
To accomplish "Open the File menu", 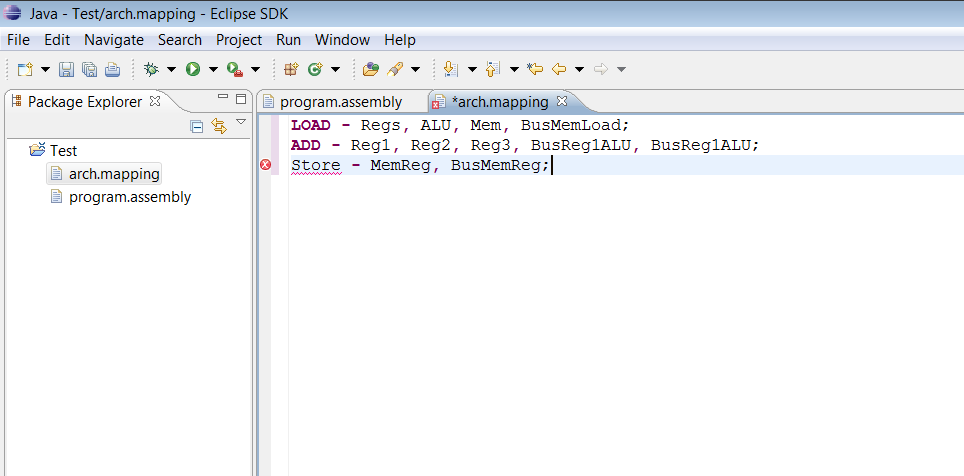I will (18, 40).
